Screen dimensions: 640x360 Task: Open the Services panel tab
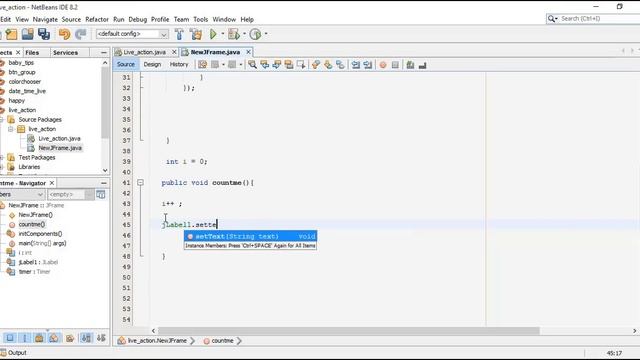[65, 53]
